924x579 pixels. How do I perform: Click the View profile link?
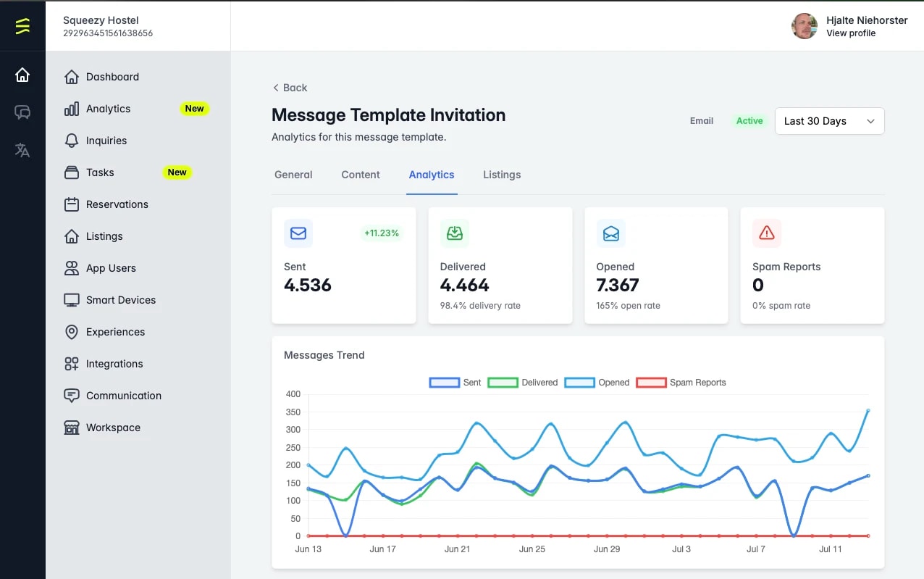(x=851, y=33)
